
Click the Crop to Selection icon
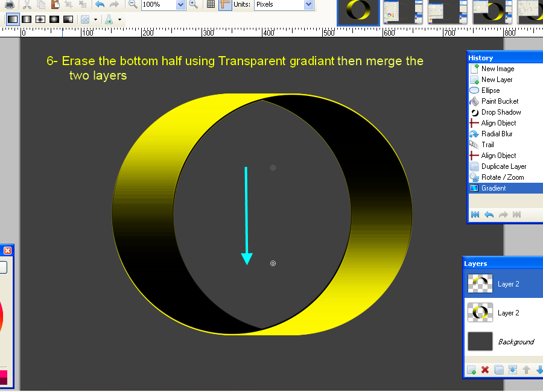(69, 4)
